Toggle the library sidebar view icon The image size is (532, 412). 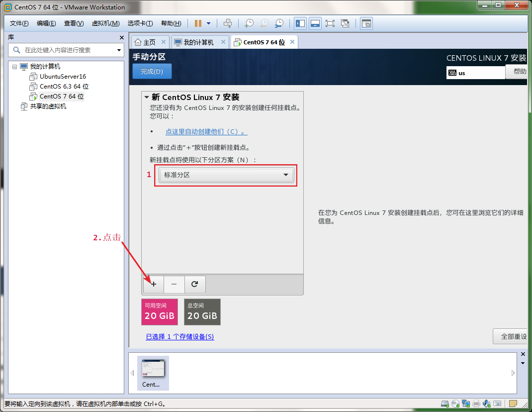(300, 23)
